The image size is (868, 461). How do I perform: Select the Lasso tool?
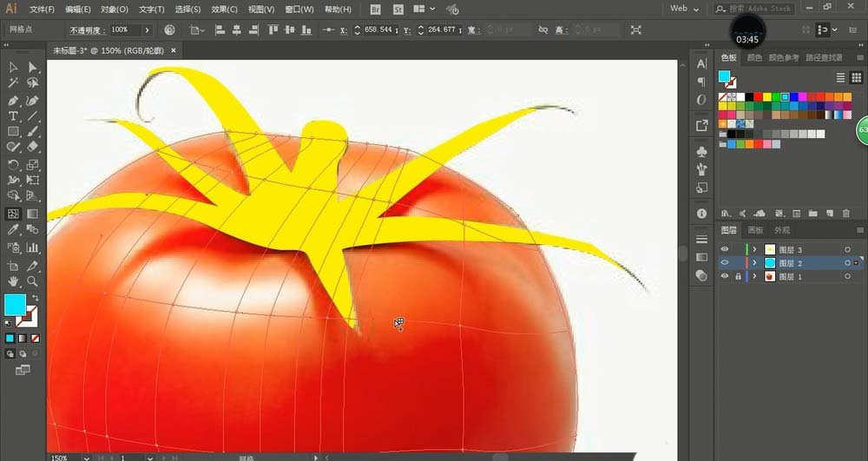[x=33, y=83]
